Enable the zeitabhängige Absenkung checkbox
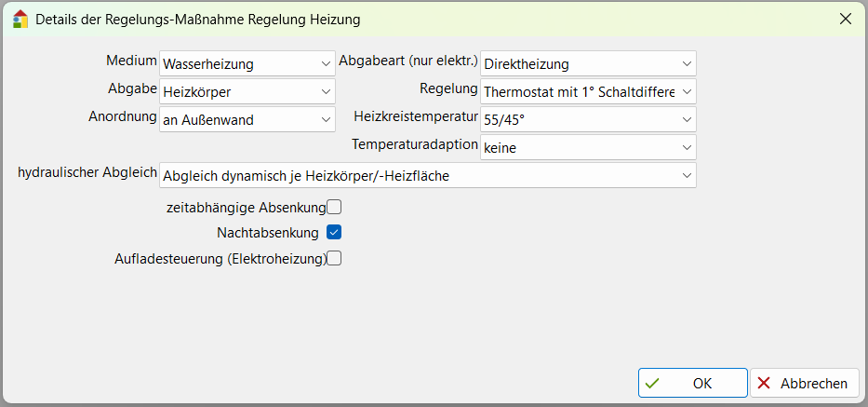 [334, 207]
